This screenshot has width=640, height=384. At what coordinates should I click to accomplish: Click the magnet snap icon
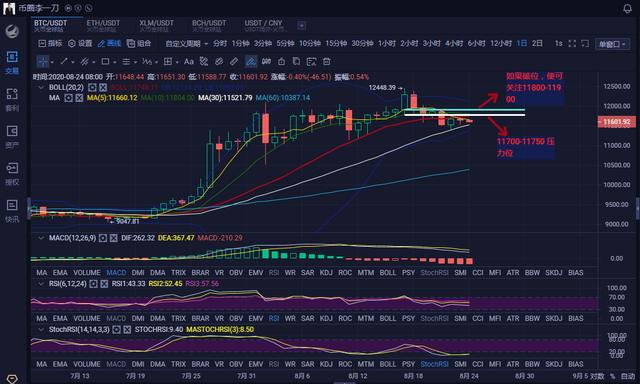tap(267, 62)
